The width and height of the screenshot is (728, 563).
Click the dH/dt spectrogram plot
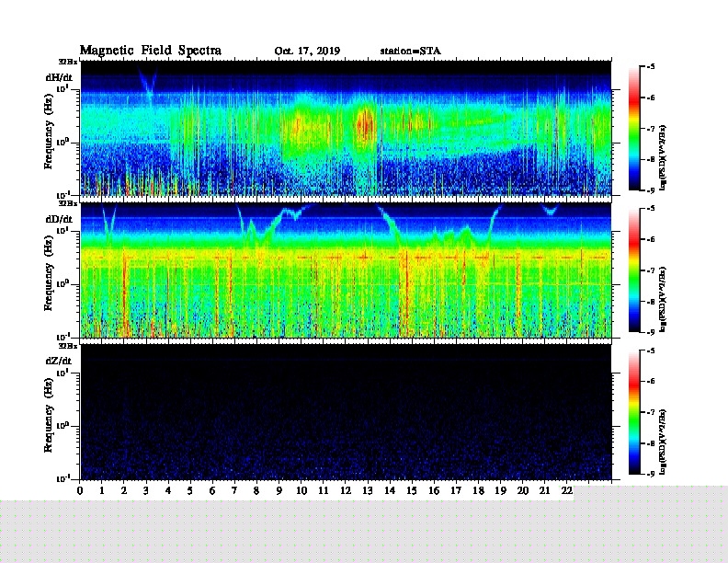(x=346, y=128)
